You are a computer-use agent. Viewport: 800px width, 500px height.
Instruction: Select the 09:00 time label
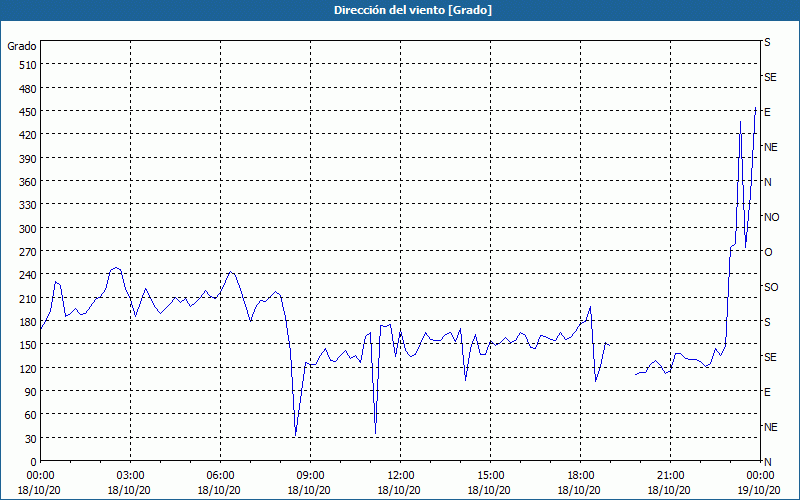(310, 476)
